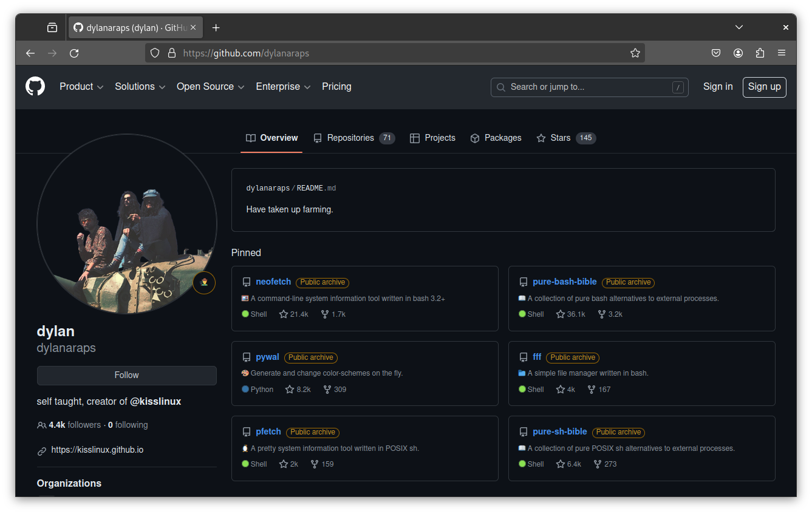Click the star icon for neofetch 21.4k
The width and height of the screenshot is (812, 514).
[x=283, y=314]
